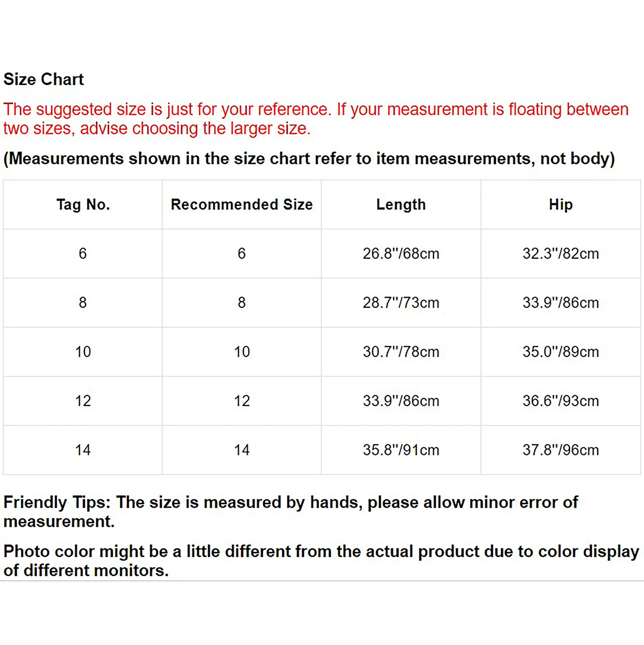Select the 32.3"/82cm hip cell
Screen dimensions: 644x645
point(561,254)
